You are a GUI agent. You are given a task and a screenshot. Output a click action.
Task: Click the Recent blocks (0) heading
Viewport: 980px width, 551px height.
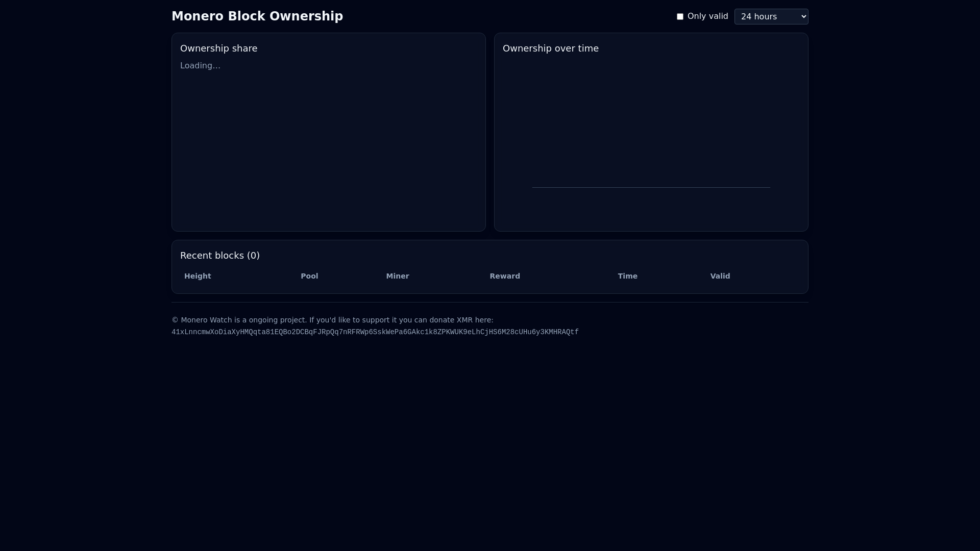tap(220, 256)
